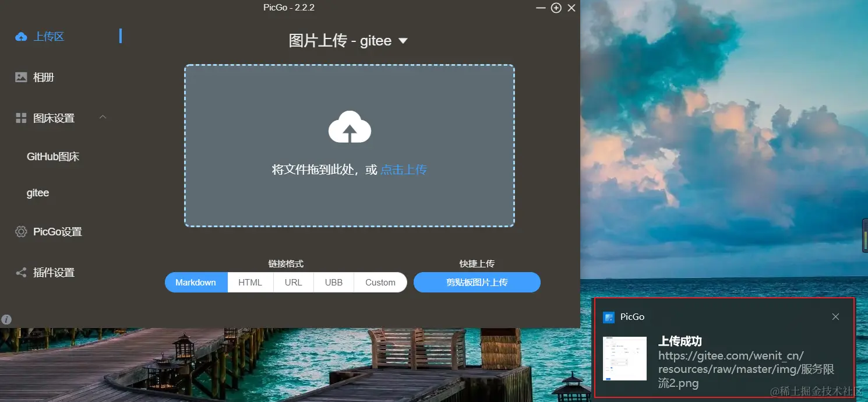Viewport: 868px width, 402px height.
Task: Click the PicGo settings gear icon
Action: pyautogui.click(x=21, y=232)
